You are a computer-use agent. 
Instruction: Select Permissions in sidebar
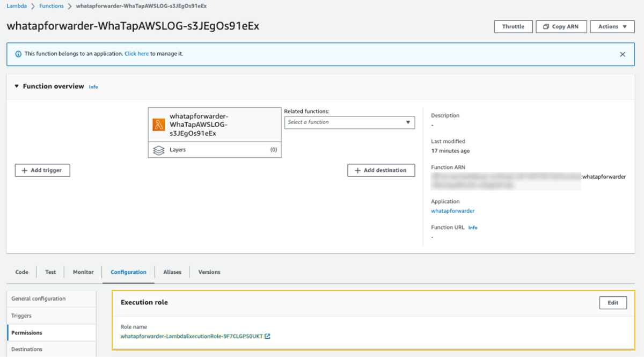pyautogui.click(x=52, y=333)
